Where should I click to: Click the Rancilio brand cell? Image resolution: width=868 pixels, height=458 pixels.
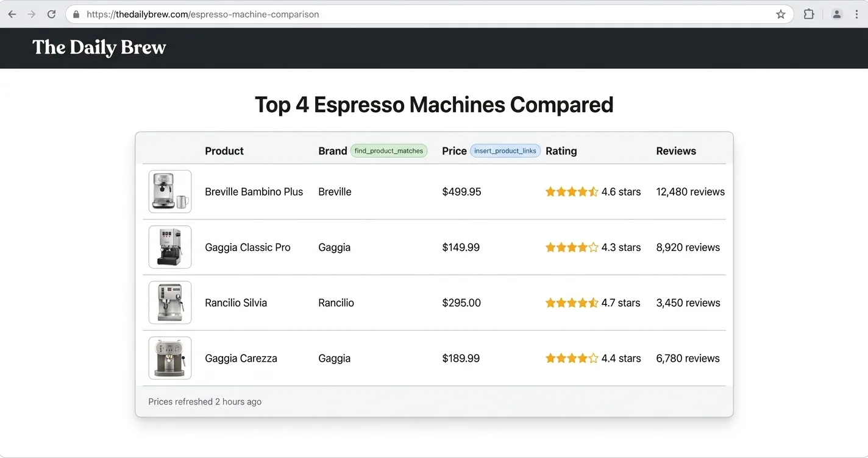tap(336, 303)
